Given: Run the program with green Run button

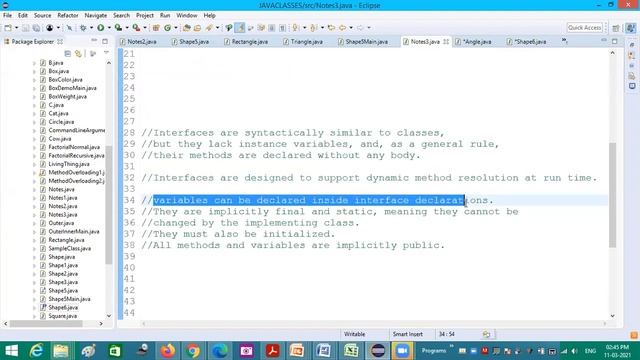Looking at the screenshot, I should click(100, 28).
